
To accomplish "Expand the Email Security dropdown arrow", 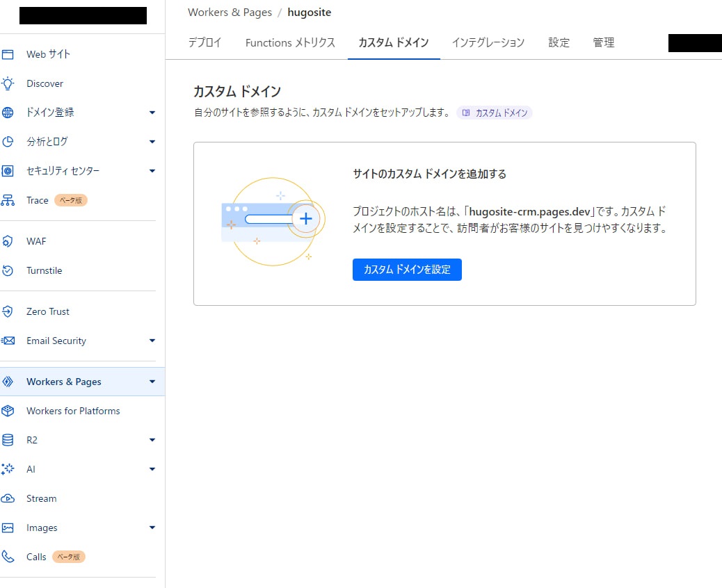I will coord(152,341).
